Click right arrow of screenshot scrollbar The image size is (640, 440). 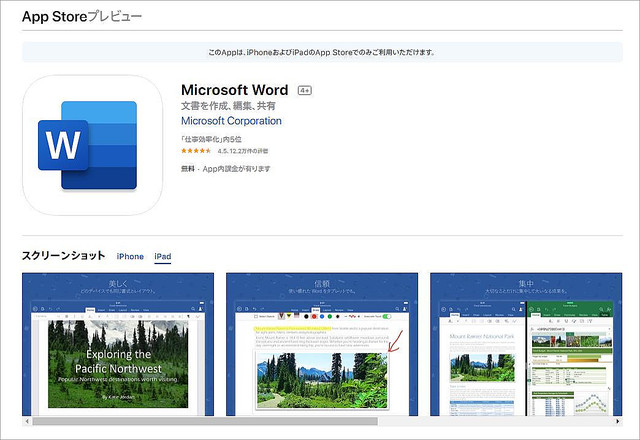(612, 421)
